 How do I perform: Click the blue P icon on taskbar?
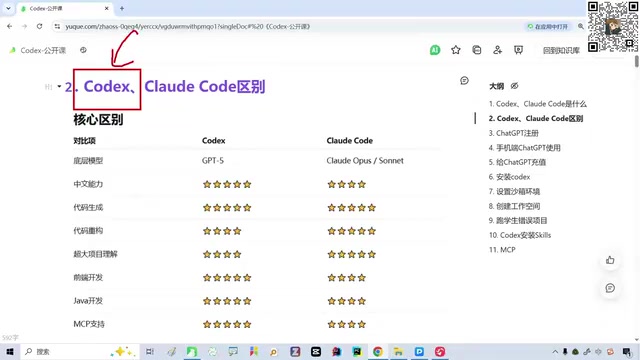click(419, 351)
